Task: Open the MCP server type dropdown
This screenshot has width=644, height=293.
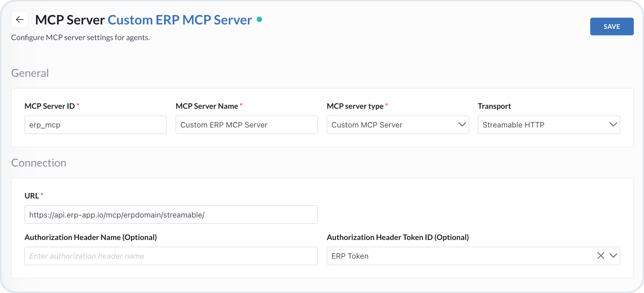Action: tap(398, 125)
